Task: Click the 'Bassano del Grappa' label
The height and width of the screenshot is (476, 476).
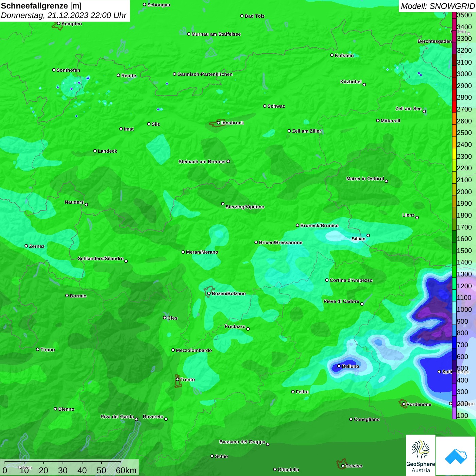Action: 242,442
